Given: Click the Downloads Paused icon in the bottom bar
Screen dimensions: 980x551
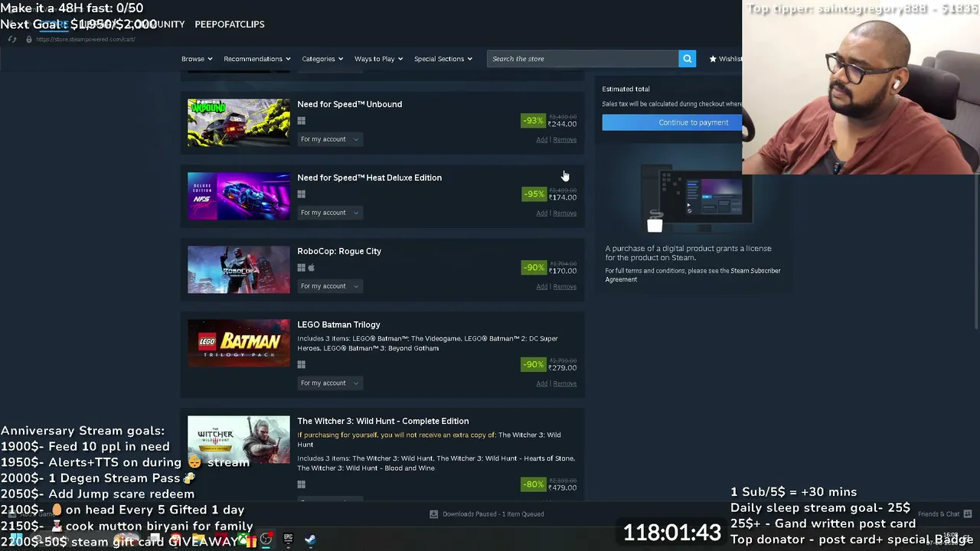Looking at the screenshot, I should [x=433, y=514].
